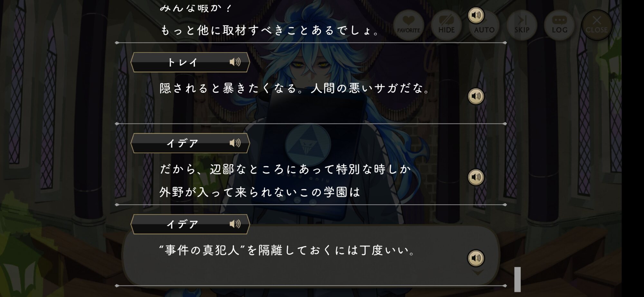Viewport: 644px width, 297px height.
Task: Open the LOG button
Action: [559, 25]
